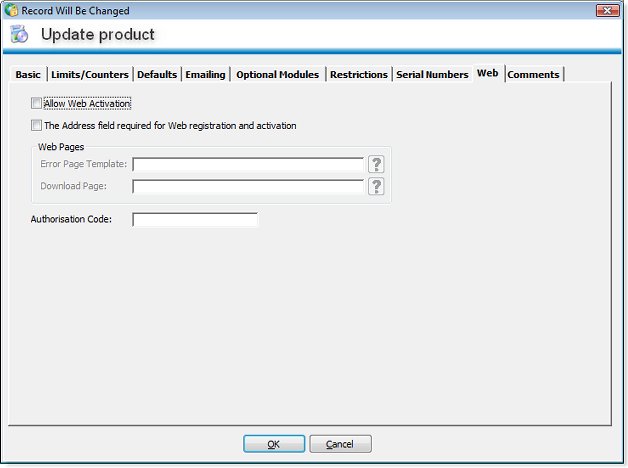Open the Optional Modules tab

[277, 75]
